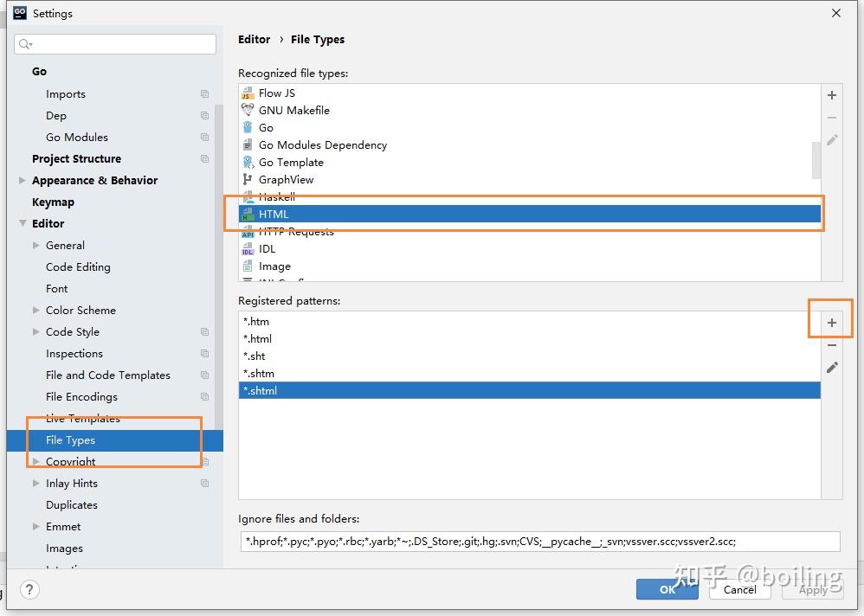Image resolution: width=864 pixels, height=616 pixels.
Task: Edit the selected recognized file type
Action: (831, 140)
